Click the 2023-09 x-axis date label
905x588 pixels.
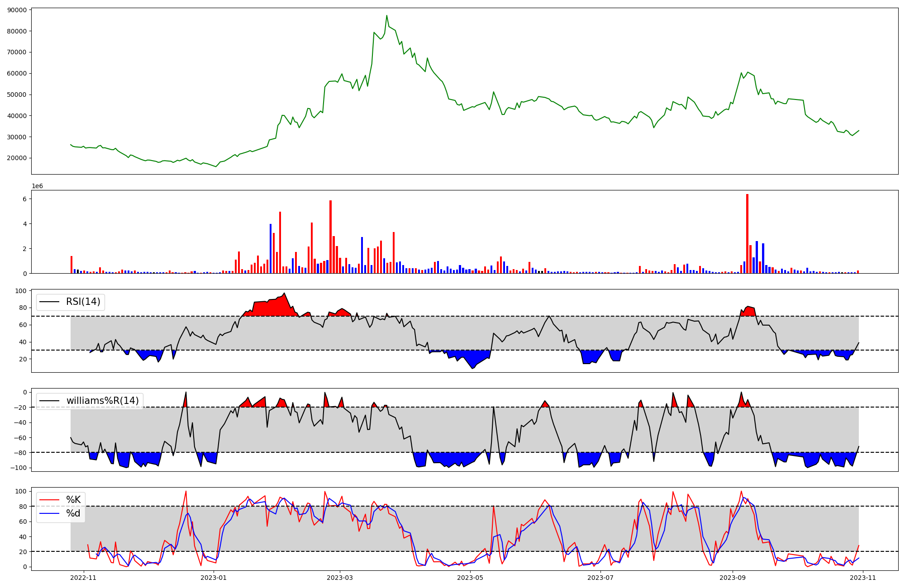click(733, 578)
